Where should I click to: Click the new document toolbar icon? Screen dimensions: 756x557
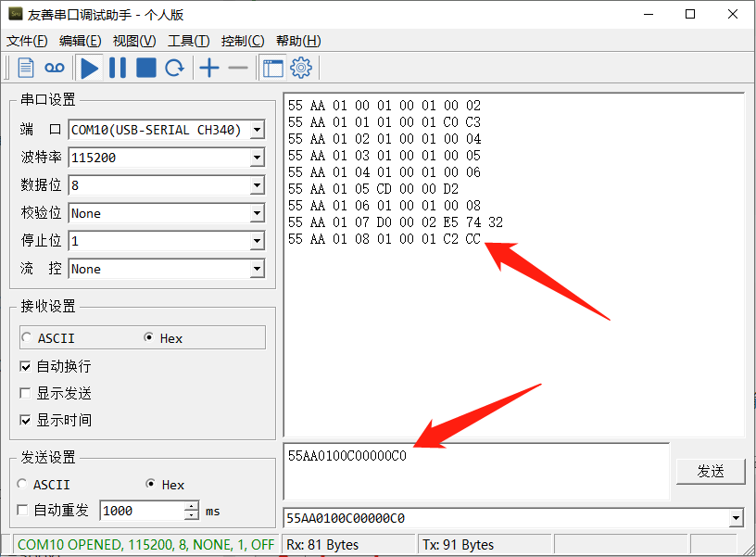point(26,68)
